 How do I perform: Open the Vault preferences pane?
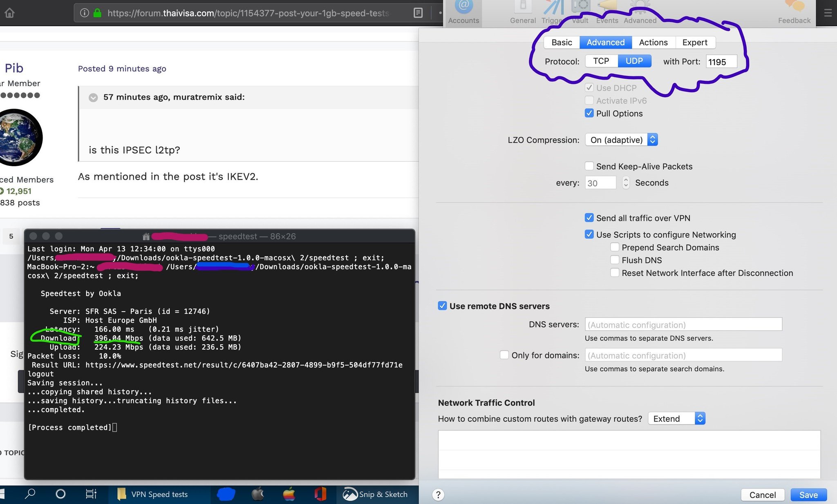580,13
